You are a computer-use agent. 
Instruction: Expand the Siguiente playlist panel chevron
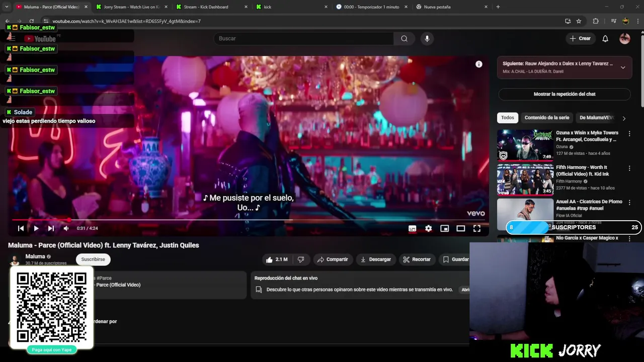pyautogui.click(x=623, y=67)
